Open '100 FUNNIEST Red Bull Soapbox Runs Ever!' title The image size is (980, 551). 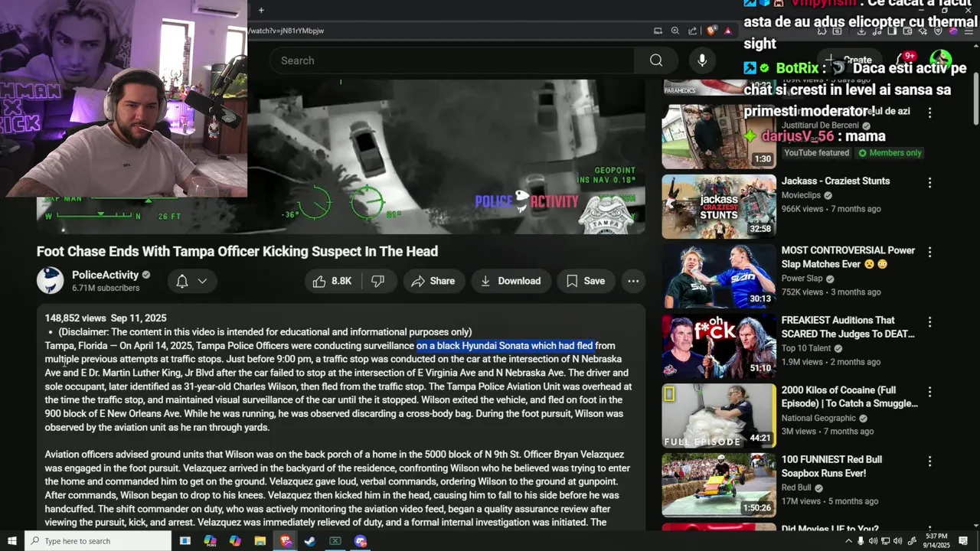831,466
